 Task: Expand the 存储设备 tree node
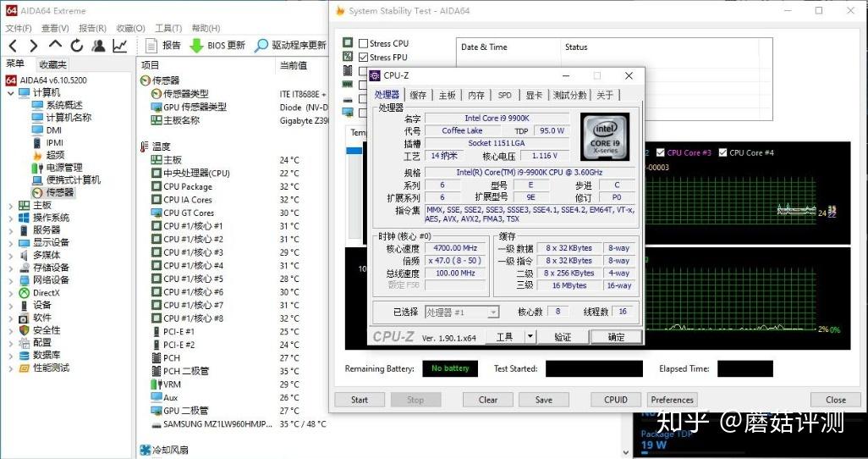(10, 268)
